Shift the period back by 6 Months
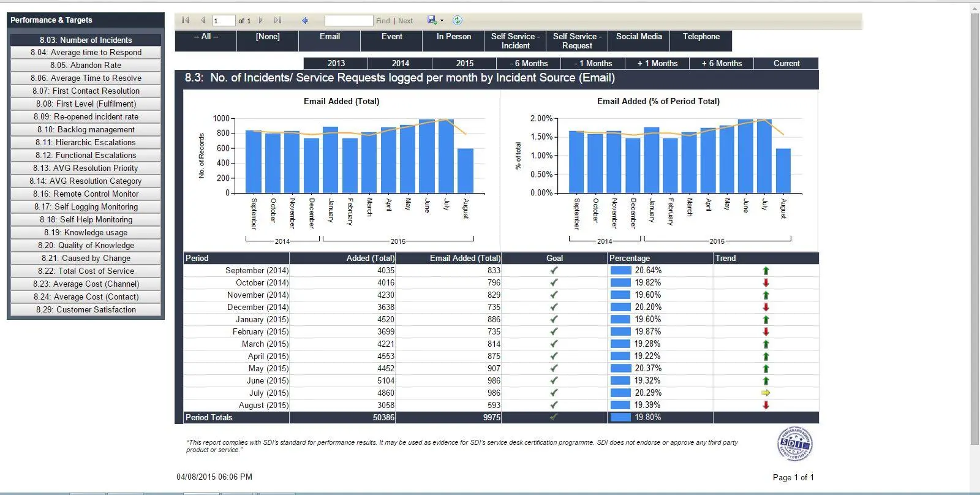The width and height of the screenshot is (980, 495). click(x=529, y=63)
